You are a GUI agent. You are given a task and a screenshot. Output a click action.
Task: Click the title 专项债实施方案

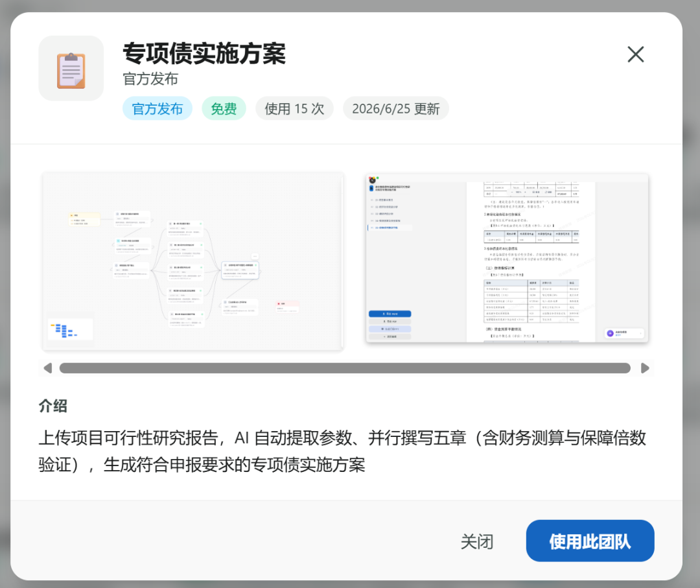tap(204, 54)
